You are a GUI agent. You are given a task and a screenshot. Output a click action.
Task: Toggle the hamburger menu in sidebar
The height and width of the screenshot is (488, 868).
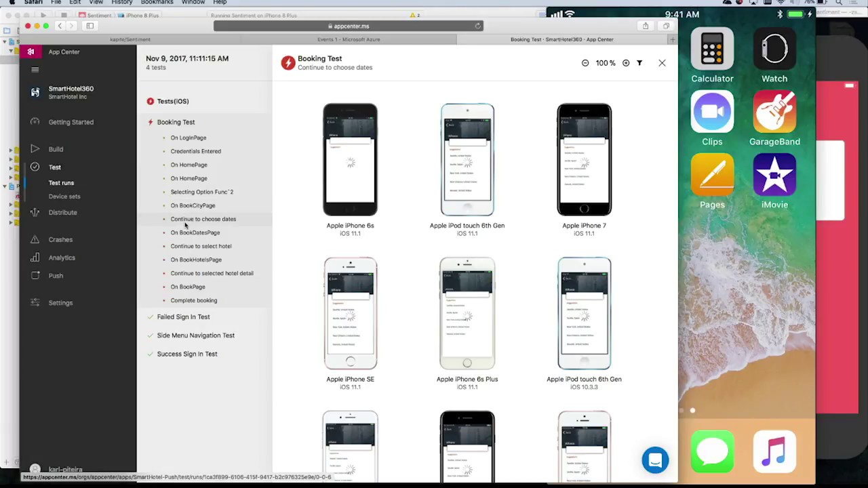coord(35,69)
